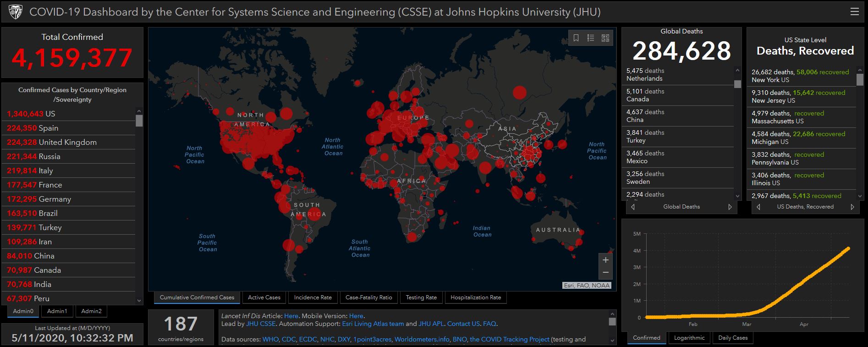Open the JHU CSSE link

(x=261, y=324)
